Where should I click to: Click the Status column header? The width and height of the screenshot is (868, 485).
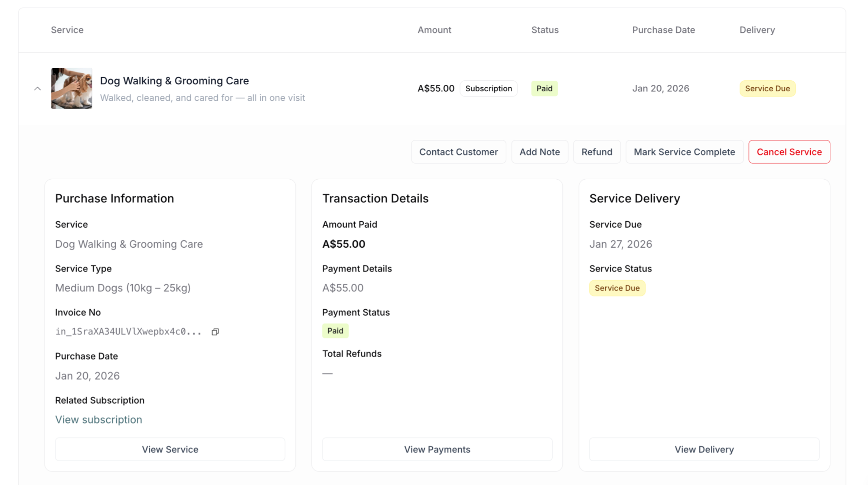point(545,30)
